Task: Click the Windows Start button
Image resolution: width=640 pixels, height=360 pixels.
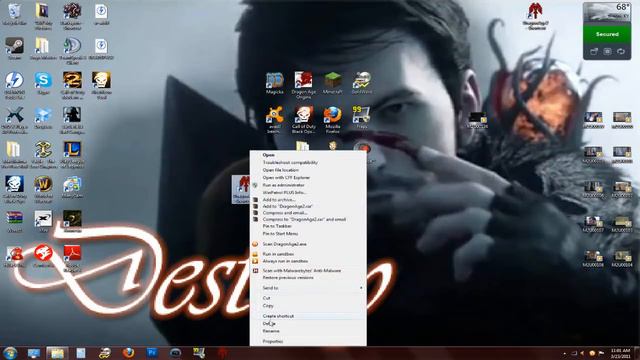Action: pos(10,353)
